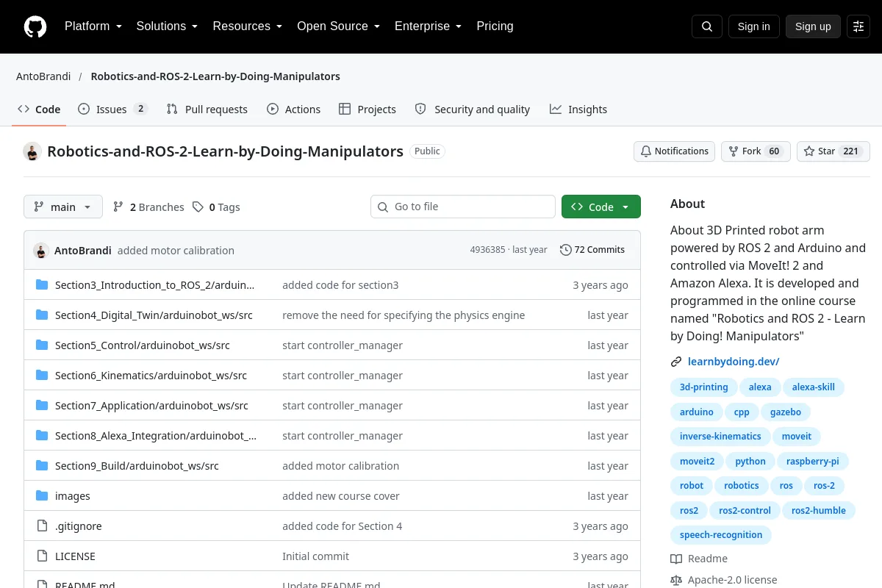Open the appearance settings sliders icon
The height and width of the screenshot is (588, 882).
[858, 26]
